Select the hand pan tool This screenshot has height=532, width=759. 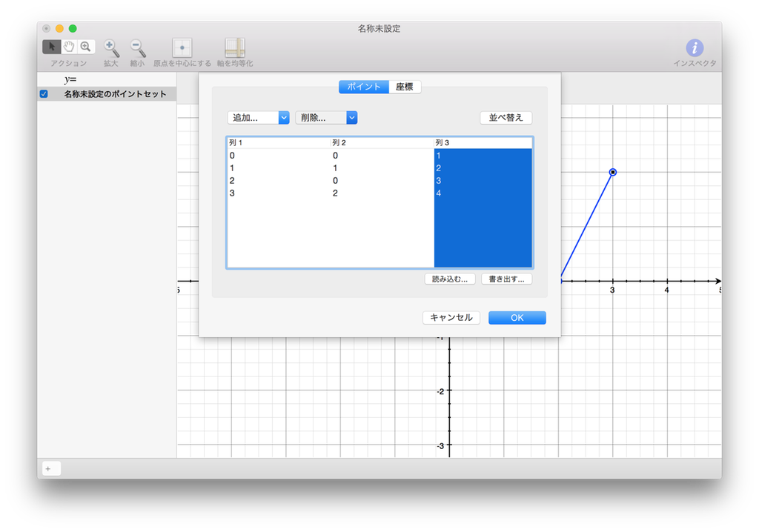point(67,46)
